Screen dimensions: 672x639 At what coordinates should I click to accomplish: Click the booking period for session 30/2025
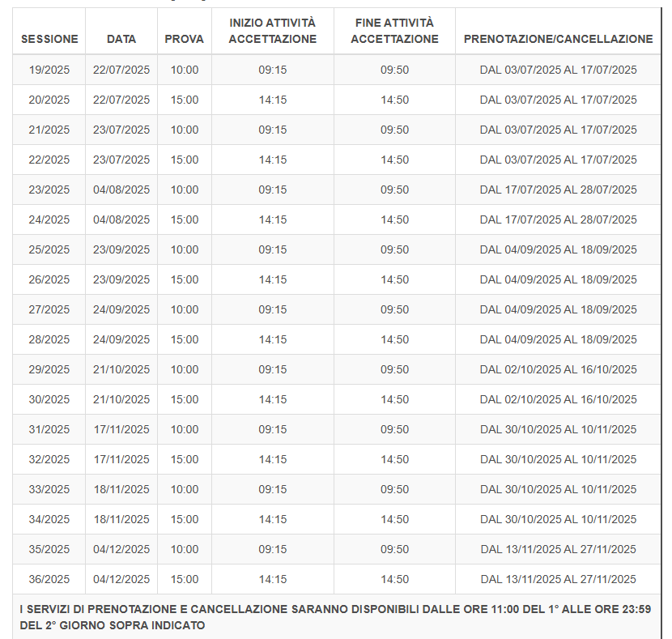(558, 399)
